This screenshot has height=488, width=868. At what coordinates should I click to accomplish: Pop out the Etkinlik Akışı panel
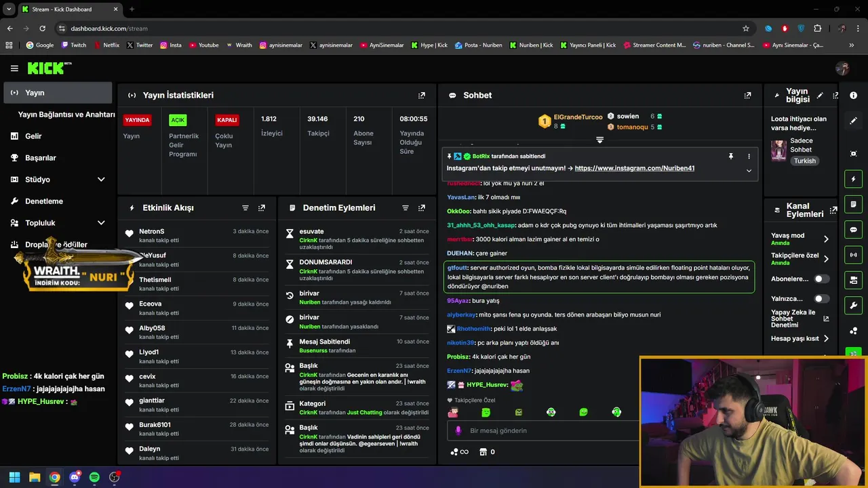[x=262, y=208]
